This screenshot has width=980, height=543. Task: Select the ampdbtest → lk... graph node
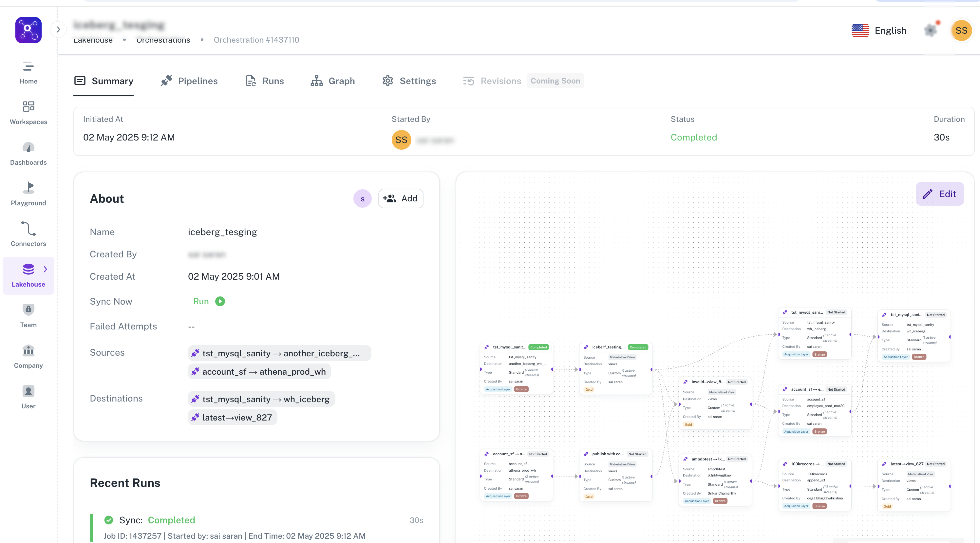tap(715, 480)
